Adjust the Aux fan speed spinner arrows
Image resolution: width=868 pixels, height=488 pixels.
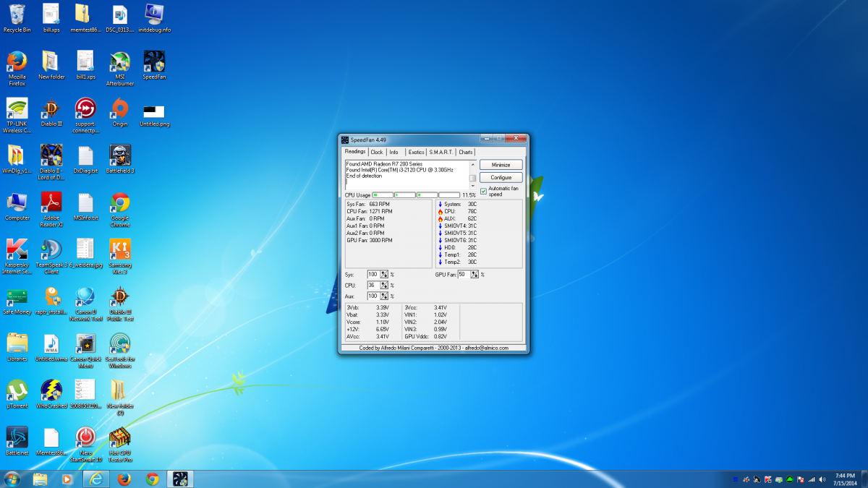click(x=384, y=296)
